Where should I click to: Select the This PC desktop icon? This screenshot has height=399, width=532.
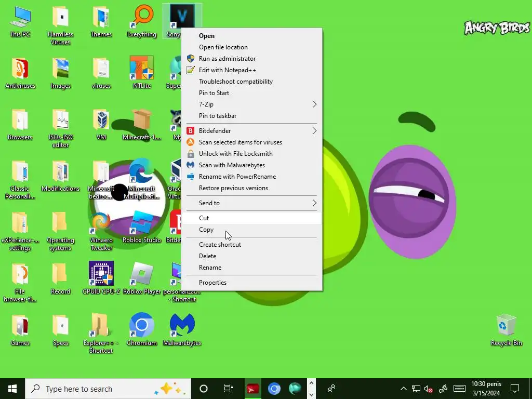[x=20, y=20]
